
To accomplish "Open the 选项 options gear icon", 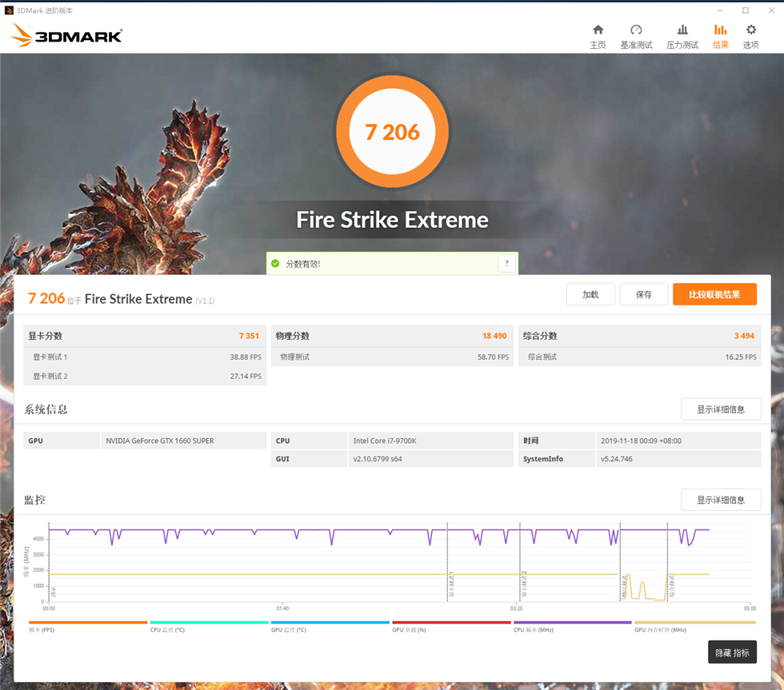I will coord(751,30).
